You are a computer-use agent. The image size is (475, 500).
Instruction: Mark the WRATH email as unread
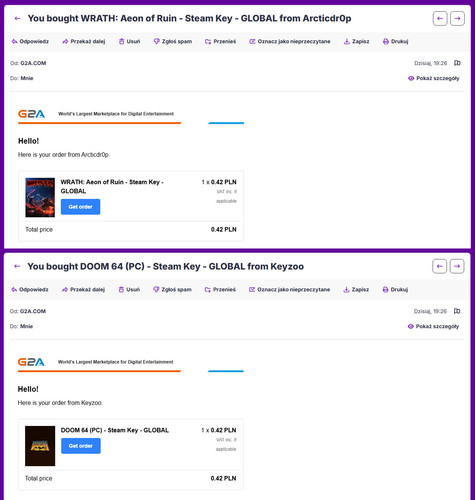pyautogui.click(x=290, y=41)
